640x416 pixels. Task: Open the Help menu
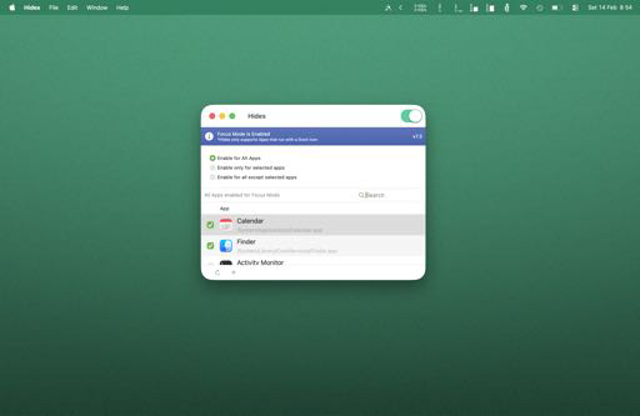coord(122,7)
